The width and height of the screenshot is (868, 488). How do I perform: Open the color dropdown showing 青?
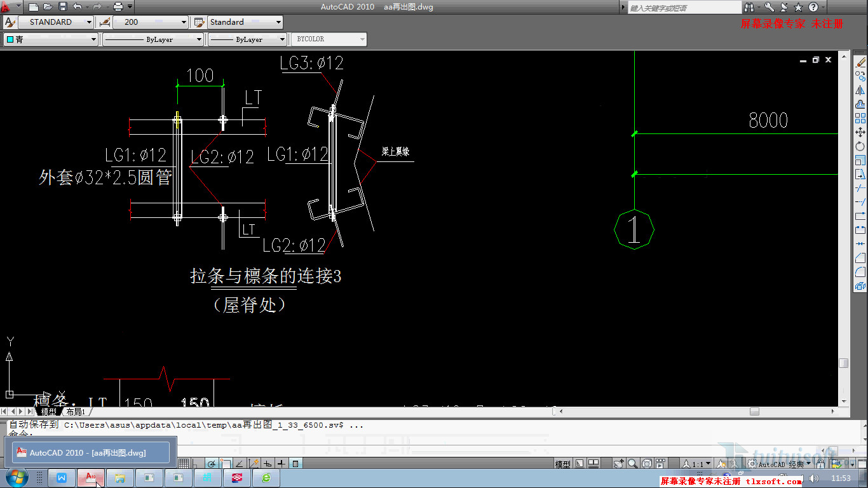pos(51,39)
